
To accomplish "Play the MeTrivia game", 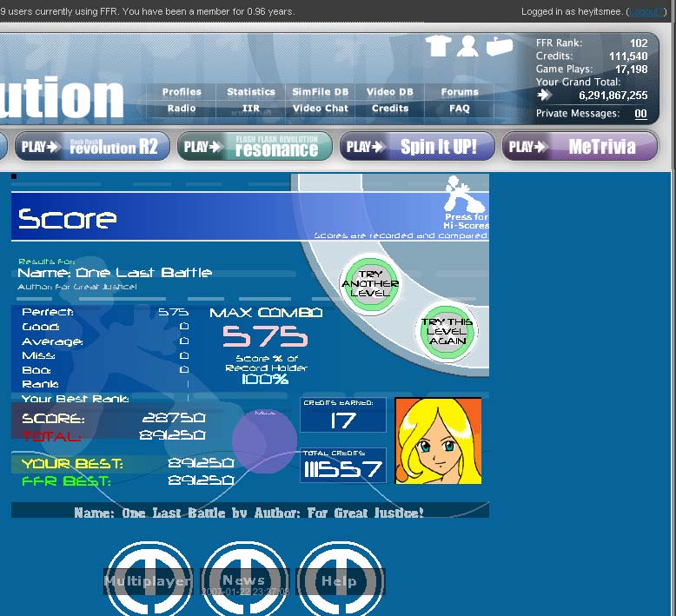I will click(x=580, y=147).
